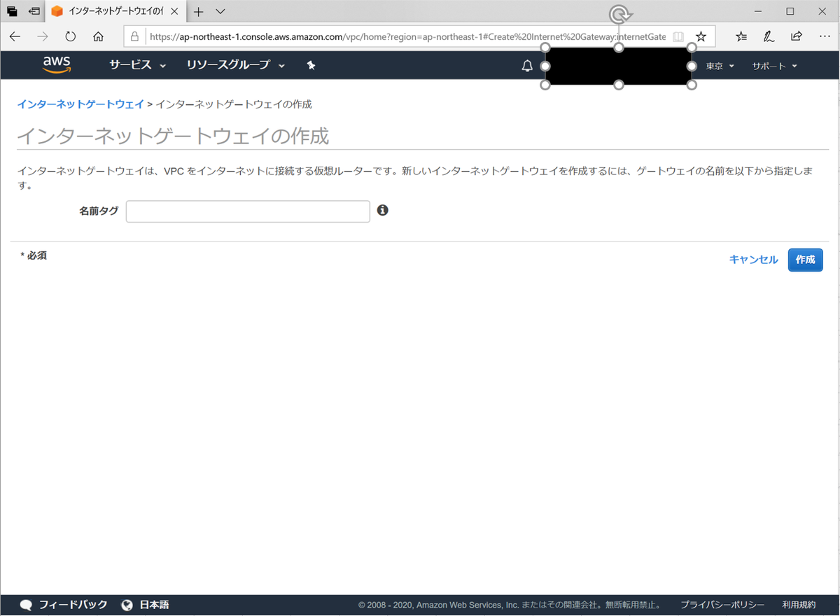Switch to the インターネットゲートウェイの作成 browser tab

click(112, 11)
